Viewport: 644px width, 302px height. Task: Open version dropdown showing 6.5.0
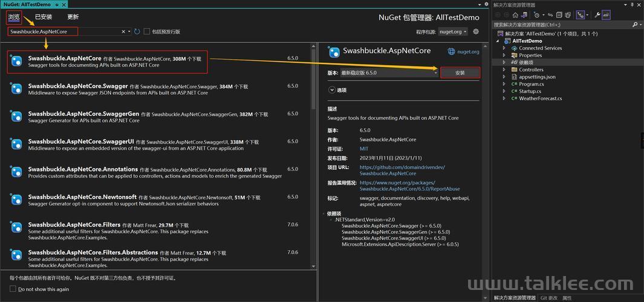coord(389,72)
